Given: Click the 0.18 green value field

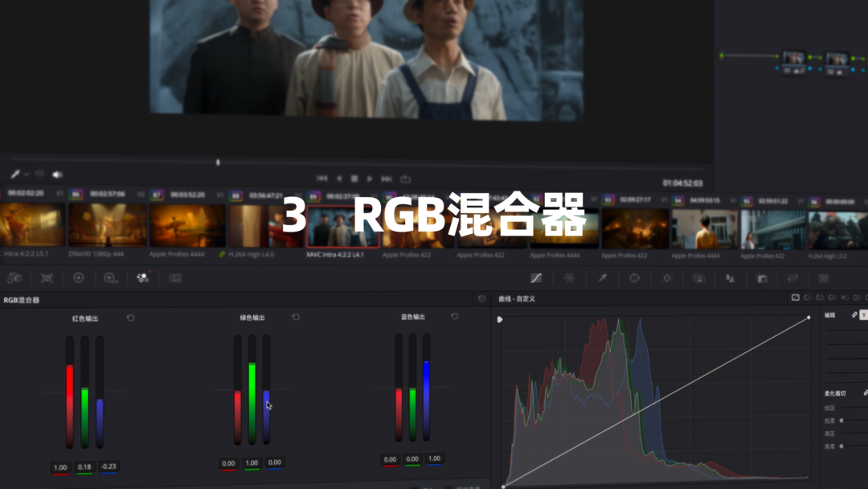Looking at the screenshot, I should 85,467.
